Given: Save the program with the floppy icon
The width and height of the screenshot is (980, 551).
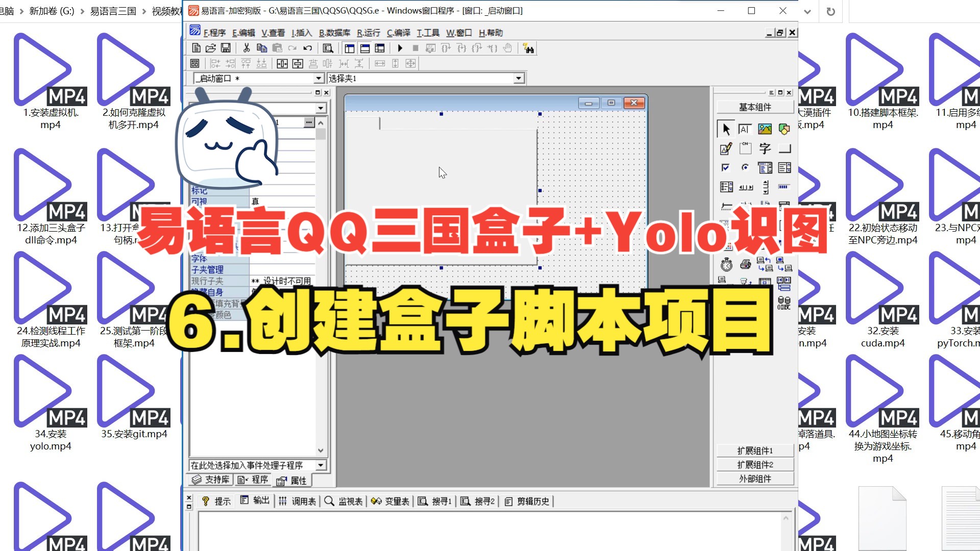Looking at the screenshot, I should click(226, 48).
